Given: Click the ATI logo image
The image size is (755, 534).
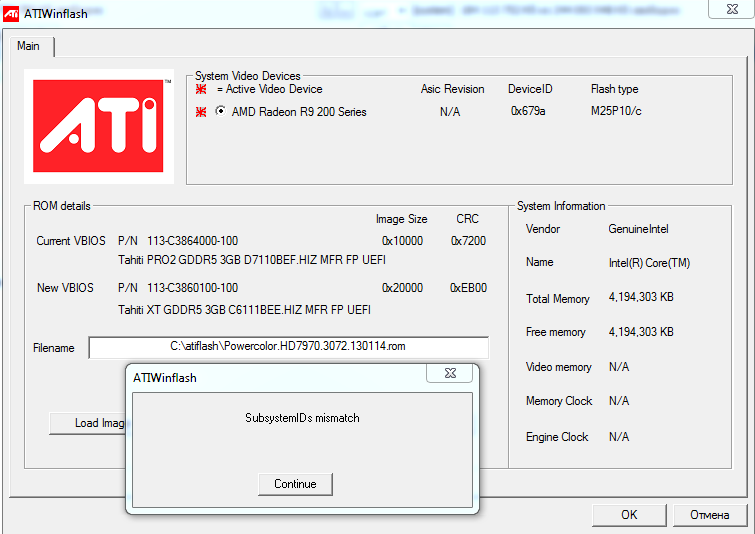Looking at the screenshot, I should [99, 126].
